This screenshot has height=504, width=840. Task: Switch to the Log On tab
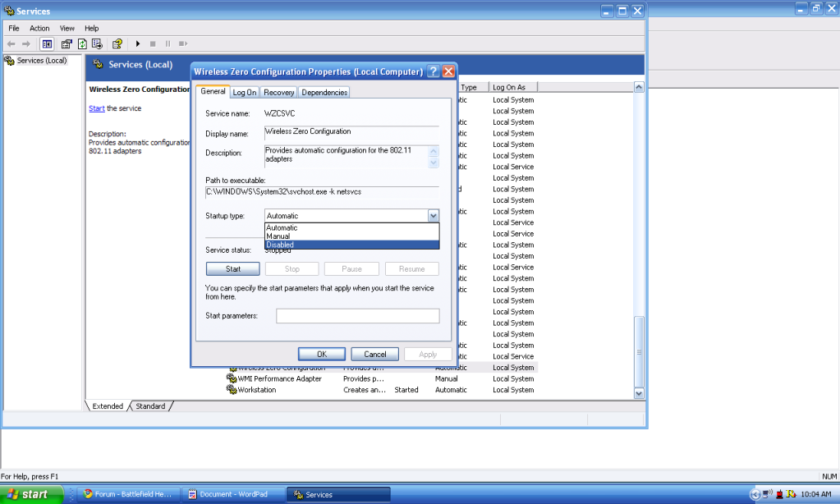pos(245,93)
